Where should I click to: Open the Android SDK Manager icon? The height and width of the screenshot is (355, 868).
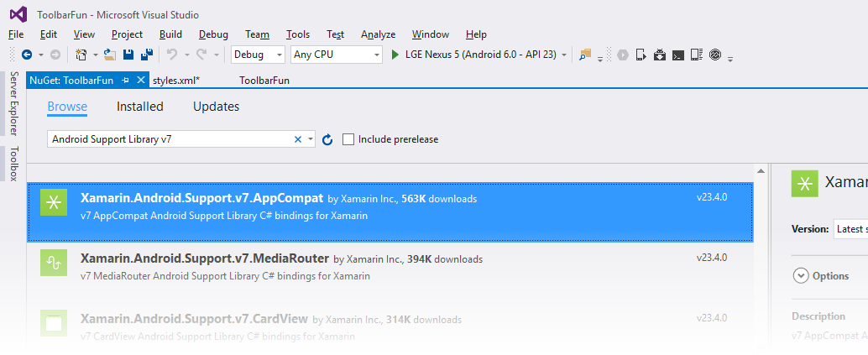[659, 55]
